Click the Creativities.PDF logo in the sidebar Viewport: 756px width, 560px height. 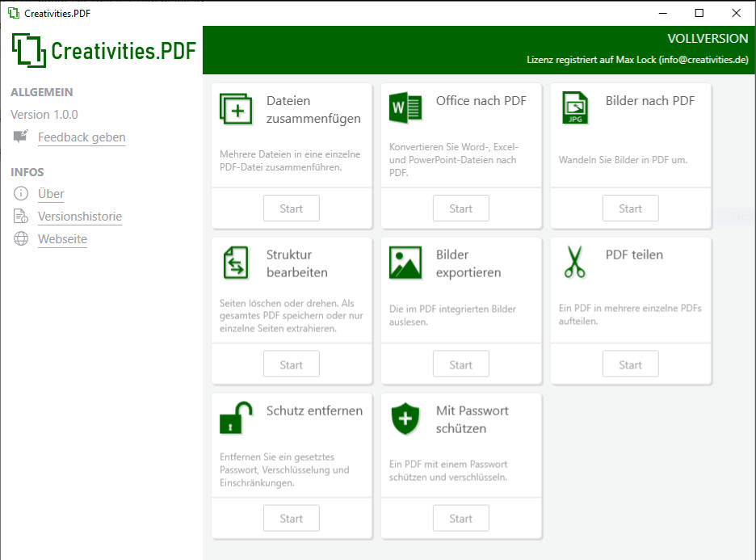(x=103, y=50)
